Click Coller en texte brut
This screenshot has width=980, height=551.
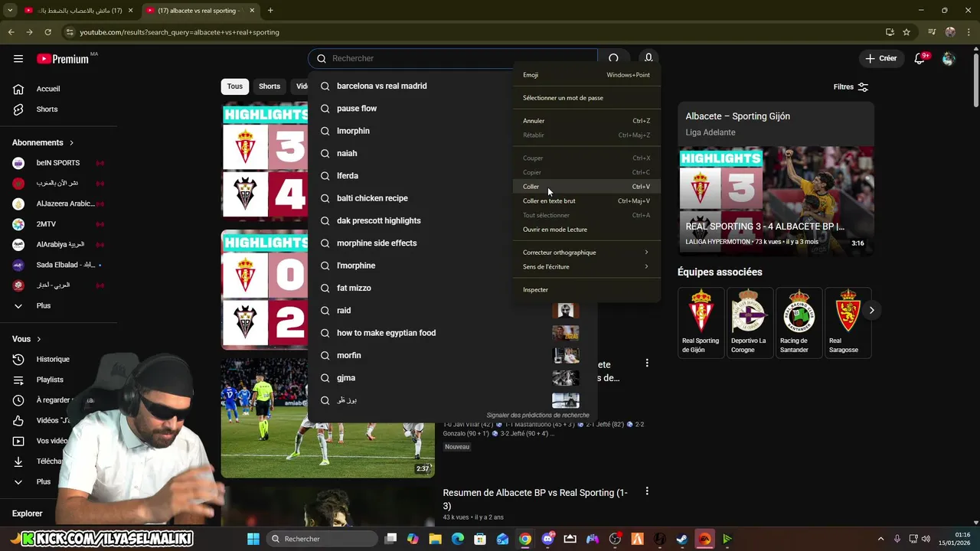[586, 201]
